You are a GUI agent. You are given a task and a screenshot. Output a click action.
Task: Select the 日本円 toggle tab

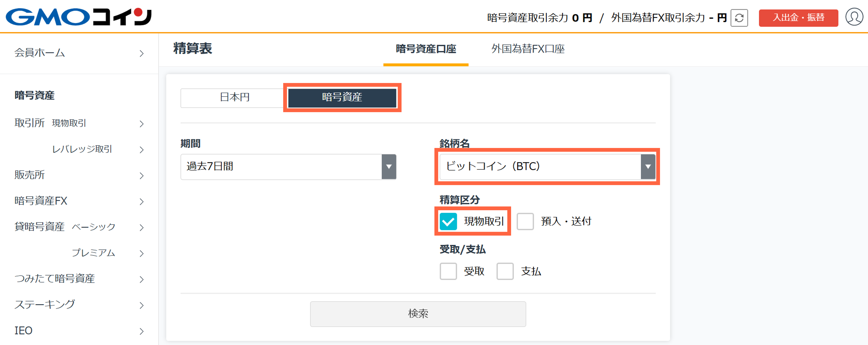click(x=235, y=97)
